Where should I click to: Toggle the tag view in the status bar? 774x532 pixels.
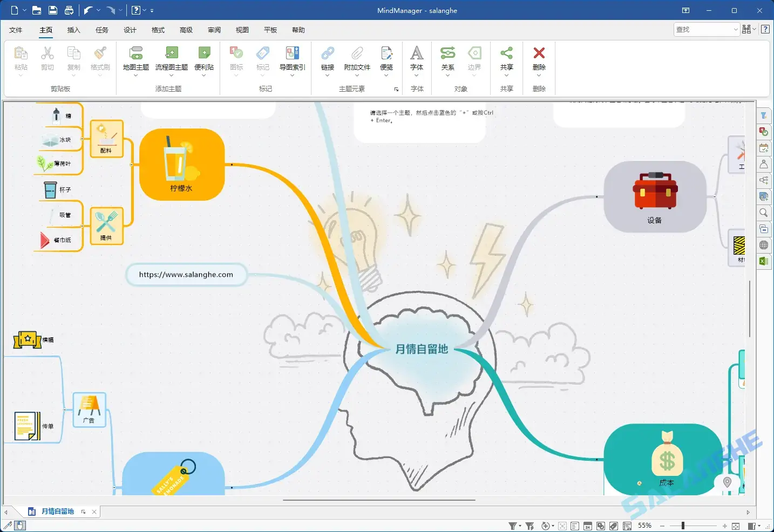[x=614, y=526]
